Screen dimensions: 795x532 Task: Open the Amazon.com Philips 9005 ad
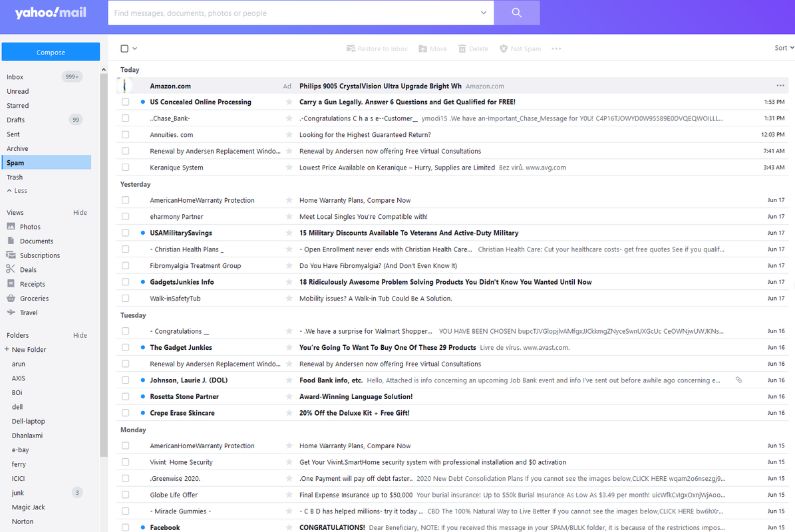[453, 86]
